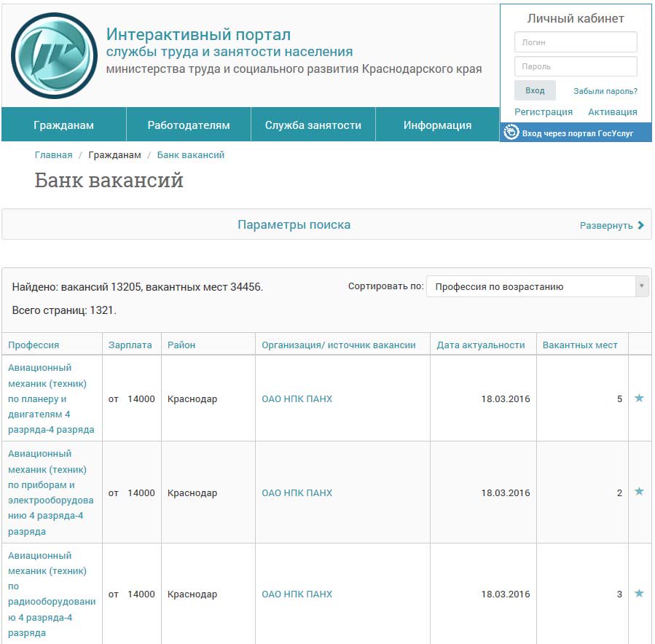Favorite the planer and engines mechanic vacancy star
Viewport: 655px width, 644px height.
(639, 398)
